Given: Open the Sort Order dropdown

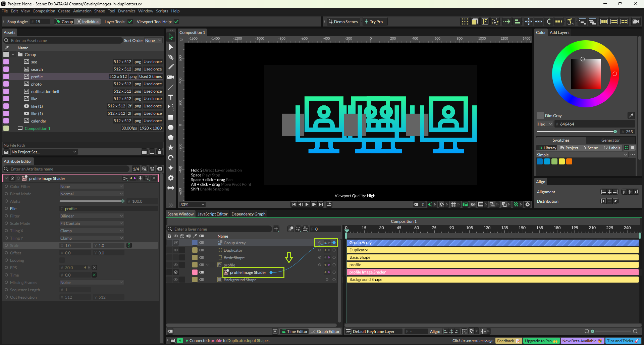Looking at the screenshot, I should click(153, 41).
